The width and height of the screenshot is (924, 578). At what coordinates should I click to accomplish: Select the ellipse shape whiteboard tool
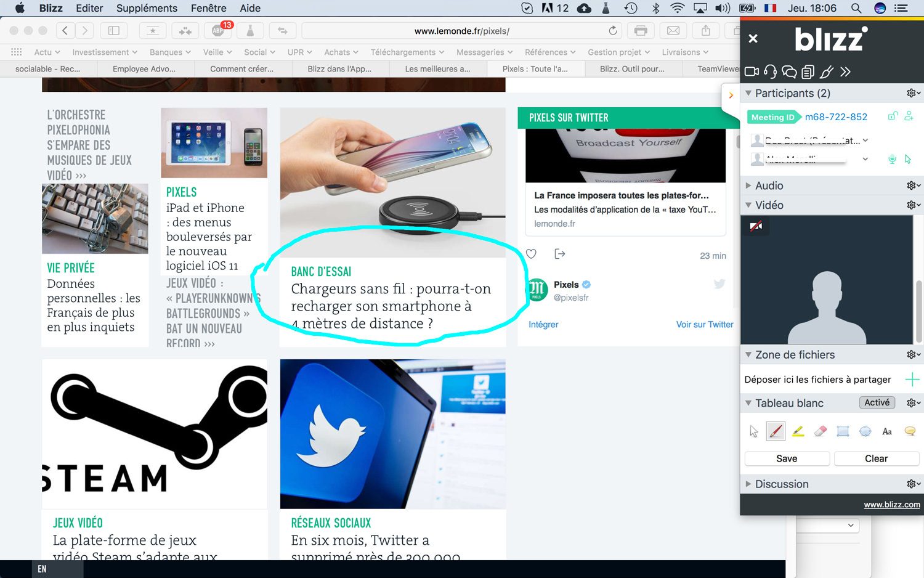coord(865,431)
